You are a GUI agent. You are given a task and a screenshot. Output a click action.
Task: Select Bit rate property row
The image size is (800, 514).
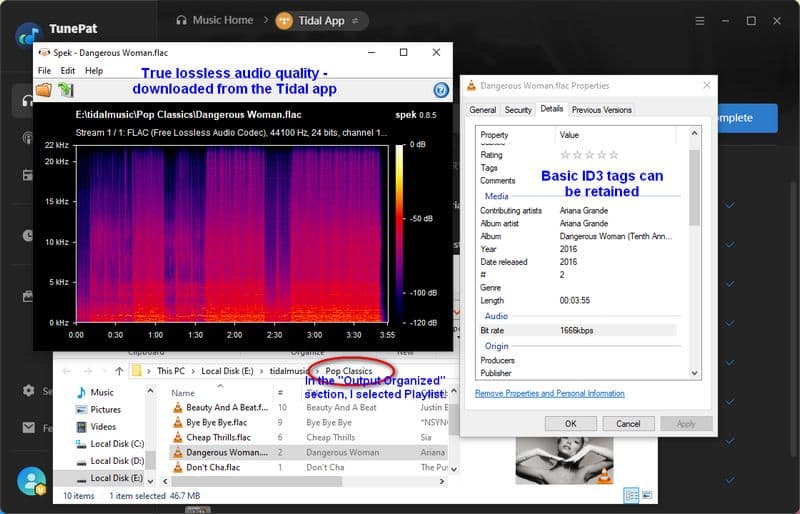pyautogui.click(x=577, y=331)
